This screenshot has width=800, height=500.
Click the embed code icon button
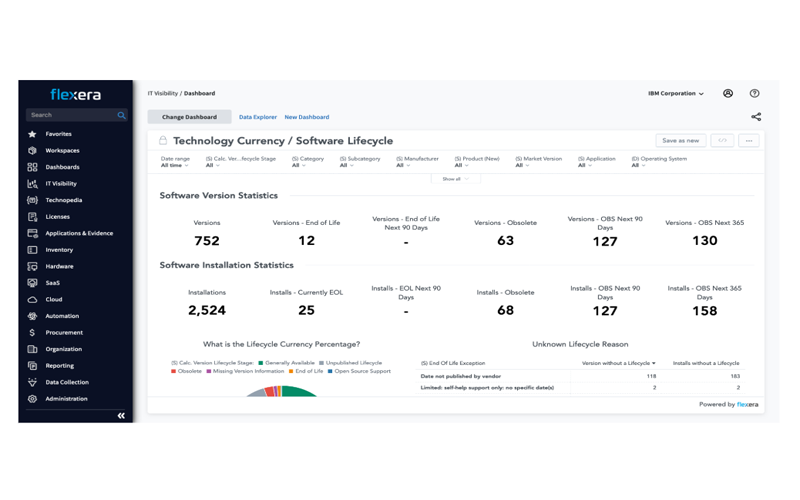pyautogui.click(x=722, y=140)
